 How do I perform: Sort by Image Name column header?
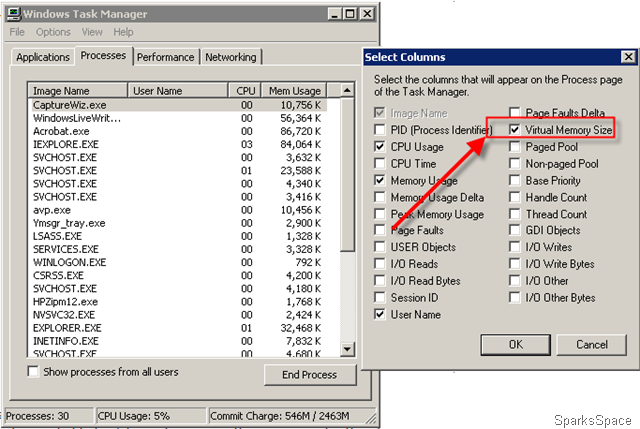(x=78, y=91)
